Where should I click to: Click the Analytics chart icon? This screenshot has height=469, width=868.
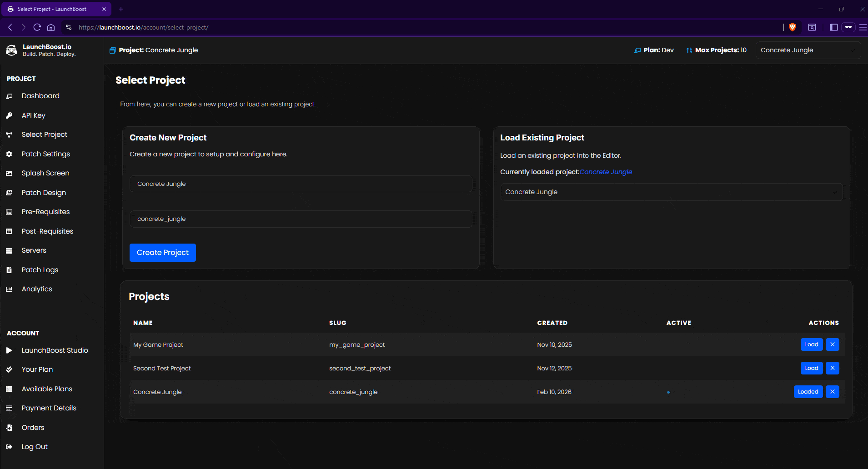point(9,289)
